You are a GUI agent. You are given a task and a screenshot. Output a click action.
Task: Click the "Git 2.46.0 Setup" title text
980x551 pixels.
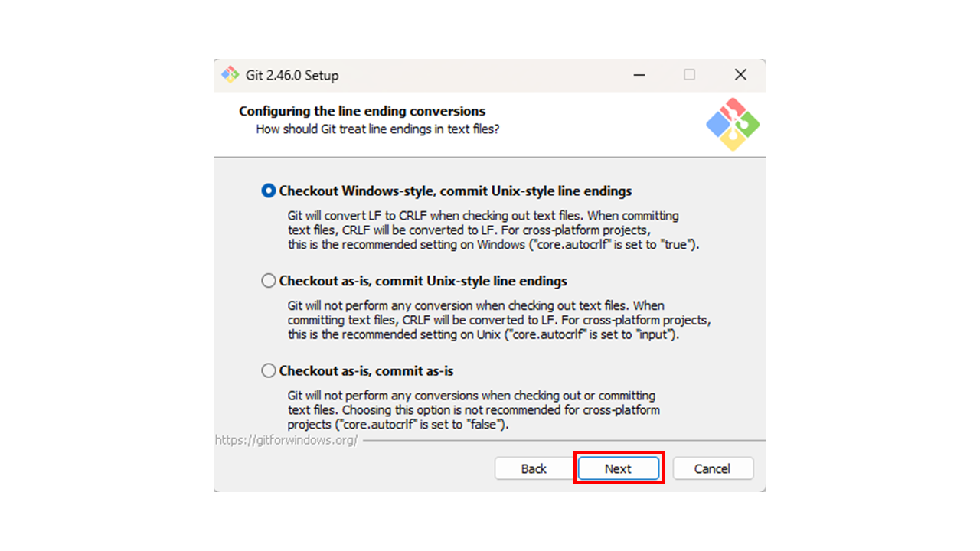pos(292,75)
